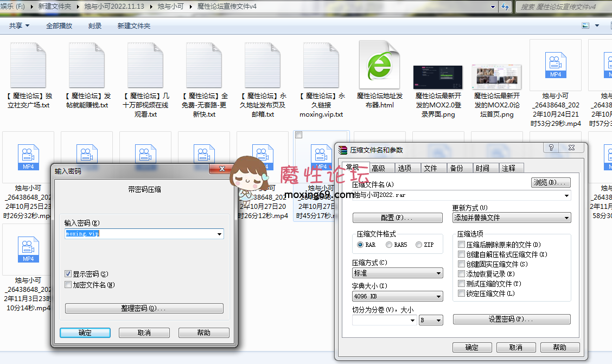Viewport: 612px width, 364px height.
Task: Click the 浏览 button in WinRAR dialog
Action: [550, 182]
